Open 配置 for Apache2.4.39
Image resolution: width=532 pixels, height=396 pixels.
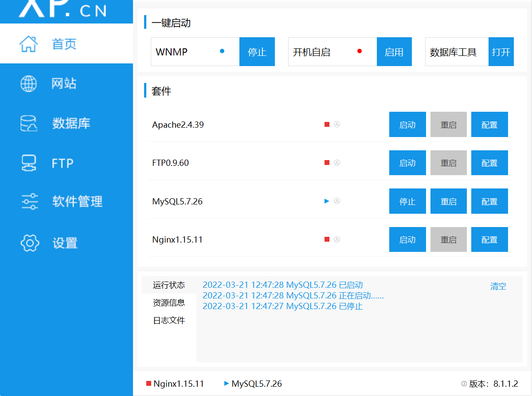489,125
